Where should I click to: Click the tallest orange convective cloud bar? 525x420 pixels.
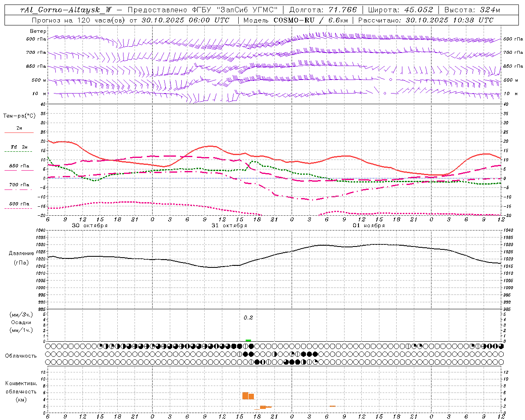pyautogui.click(x=245, y=396)
